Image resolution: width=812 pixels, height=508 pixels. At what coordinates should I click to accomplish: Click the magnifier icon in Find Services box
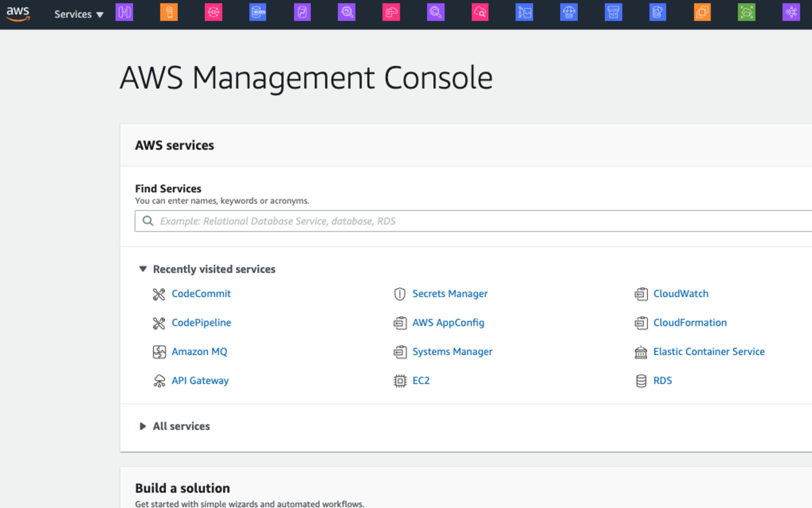(148, 221)
